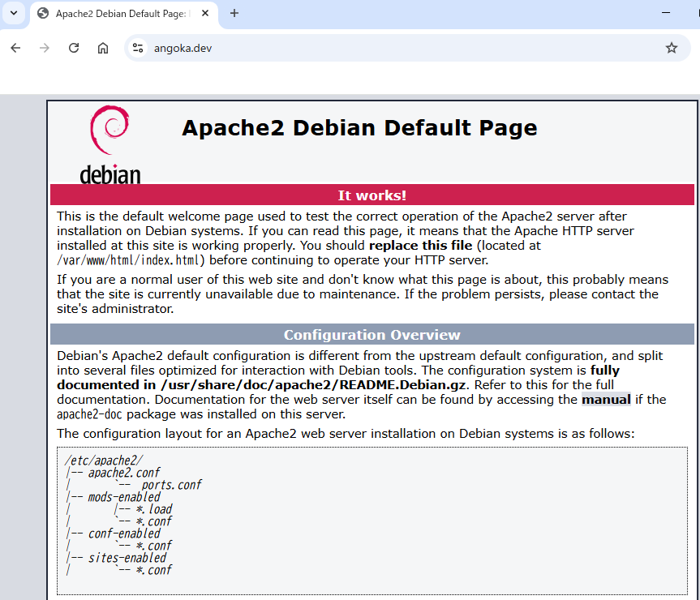This screenshot has width=700, height=600.
Task: Open the browser home page
Action: tap(103, 48)
